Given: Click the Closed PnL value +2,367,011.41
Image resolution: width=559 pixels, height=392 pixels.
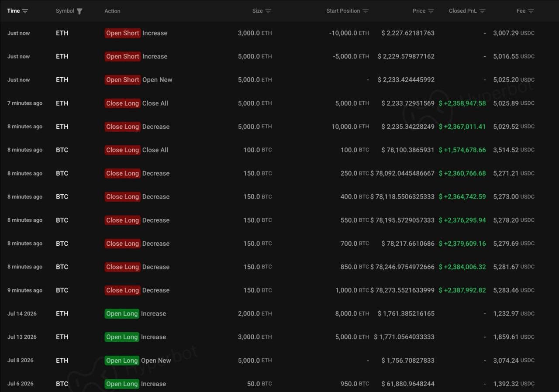Looking at the screenshot, I should [x=462, y=127].
